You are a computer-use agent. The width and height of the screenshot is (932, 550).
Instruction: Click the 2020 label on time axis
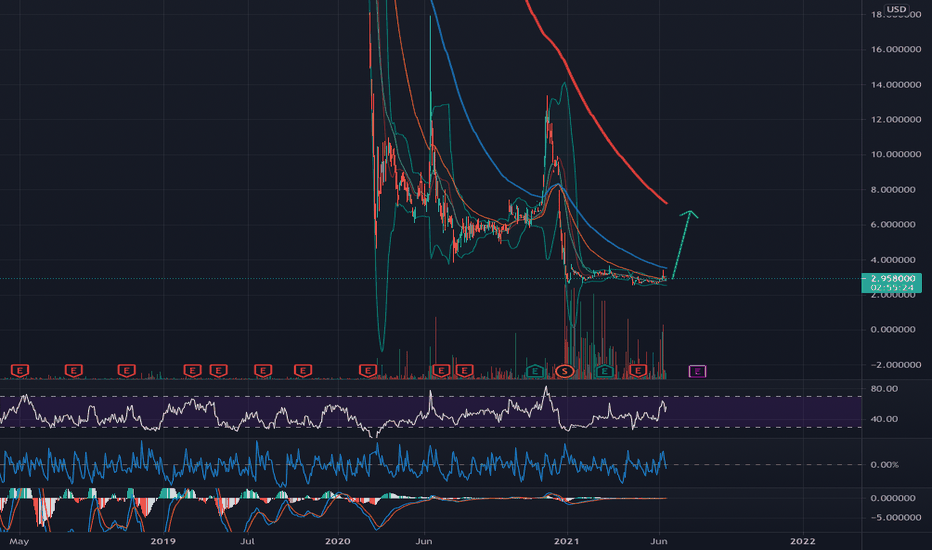click(x=338, y=541)
